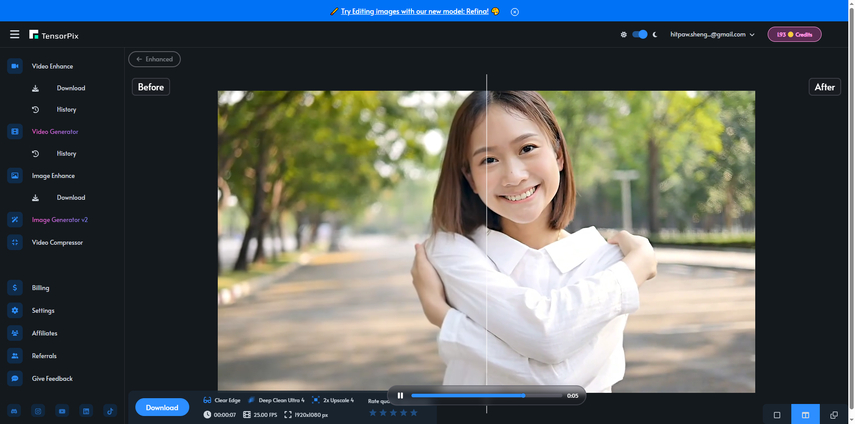The width and height of the screenshot is (855, 424).
Task: Toggle the dark mode switch
Action: (x=640, y=34)
